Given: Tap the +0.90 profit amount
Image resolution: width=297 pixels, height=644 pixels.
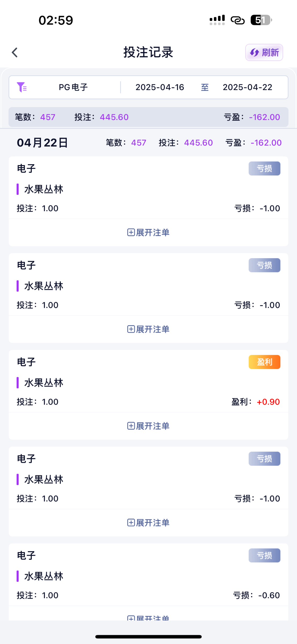Looking at the screenshot, I should (x=268, y=402).
